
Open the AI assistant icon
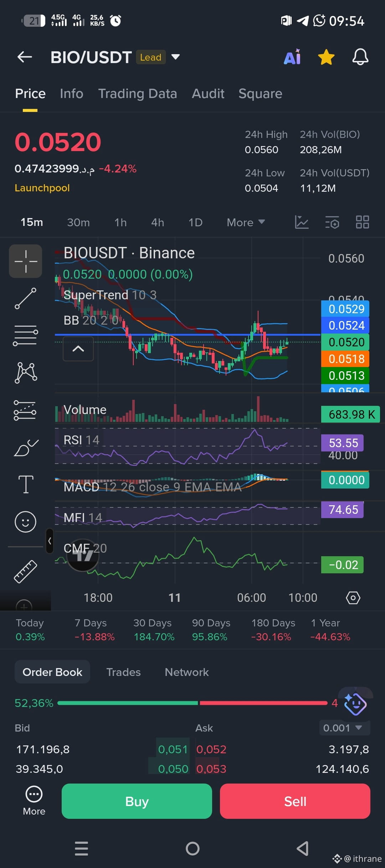tap(292, 57)
